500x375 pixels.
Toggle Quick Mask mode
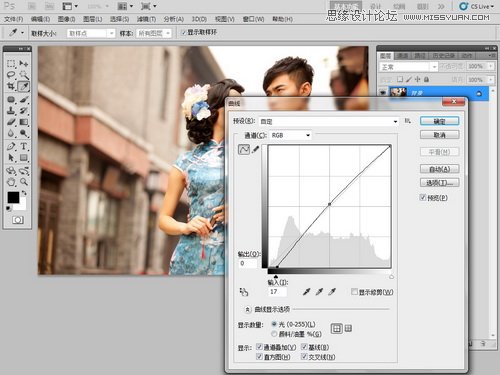coord(18,220)
